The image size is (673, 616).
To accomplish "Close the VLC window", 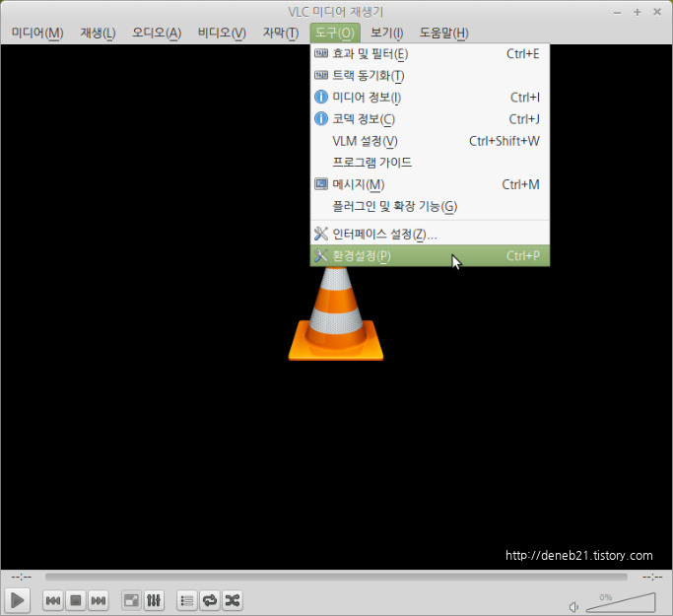I will click(657, 12).
